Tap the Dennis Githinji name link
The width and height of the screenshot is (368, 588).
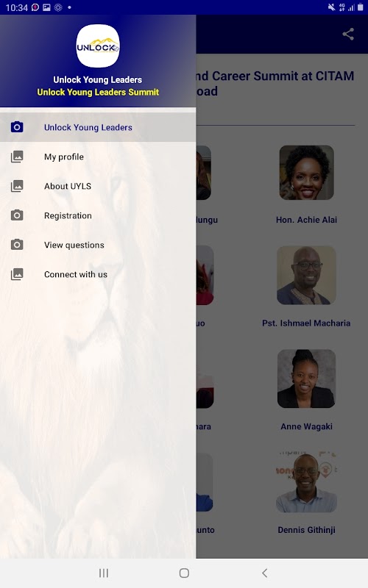point(306,530)
